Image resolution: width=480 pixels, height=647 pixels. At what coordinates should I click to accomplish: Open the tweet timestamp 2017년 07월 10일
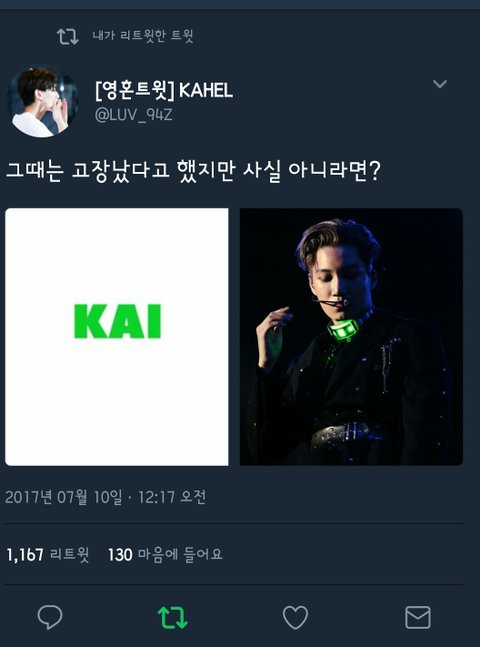(x=64, y=497)
